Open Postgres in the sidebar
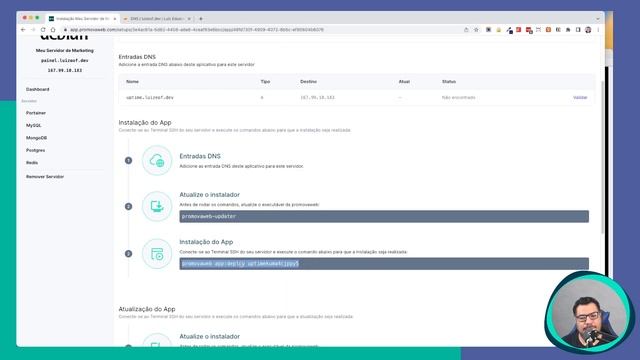 tap(36, 150)
